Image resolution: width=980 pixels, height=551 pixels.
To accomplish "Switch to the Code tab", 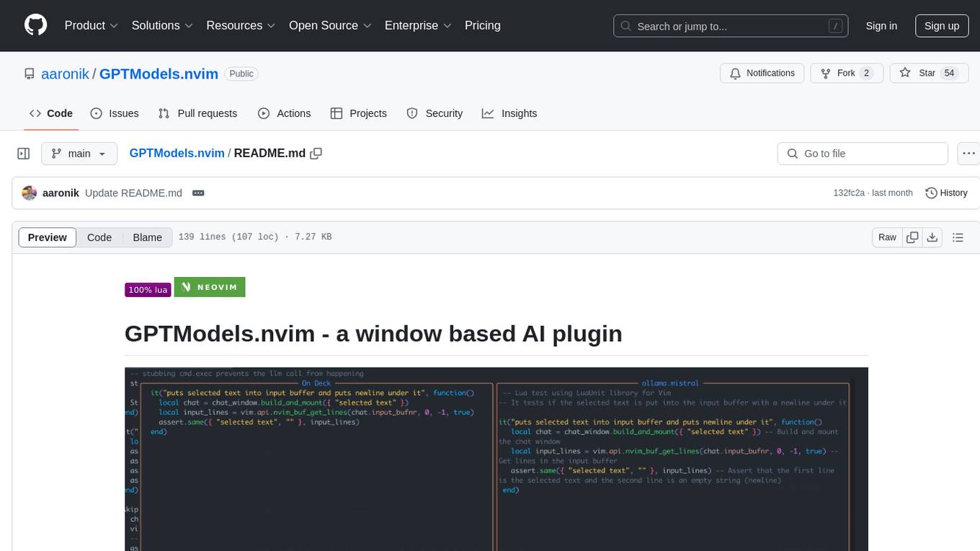I will 51,113.
